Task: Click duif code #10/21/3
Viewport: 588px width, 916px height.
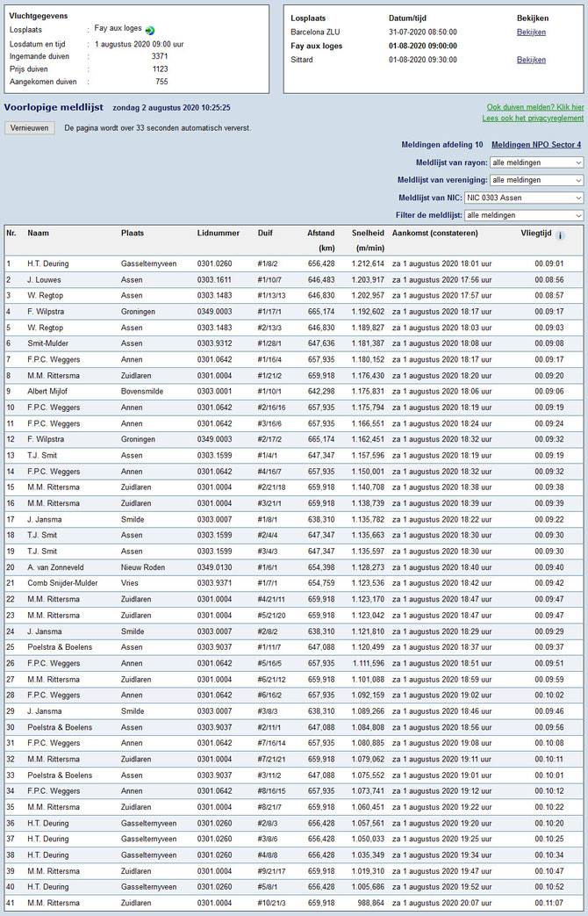Action: pos(271,903)
